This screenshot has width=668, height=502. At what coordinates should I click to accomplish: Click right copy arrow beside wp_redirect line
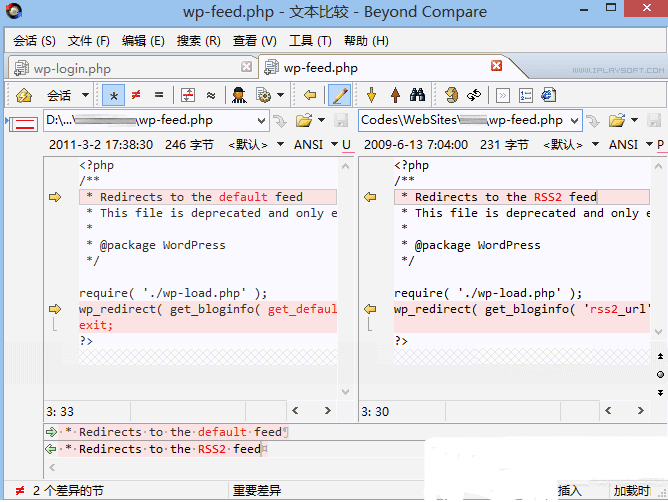[x=370, y=309]
